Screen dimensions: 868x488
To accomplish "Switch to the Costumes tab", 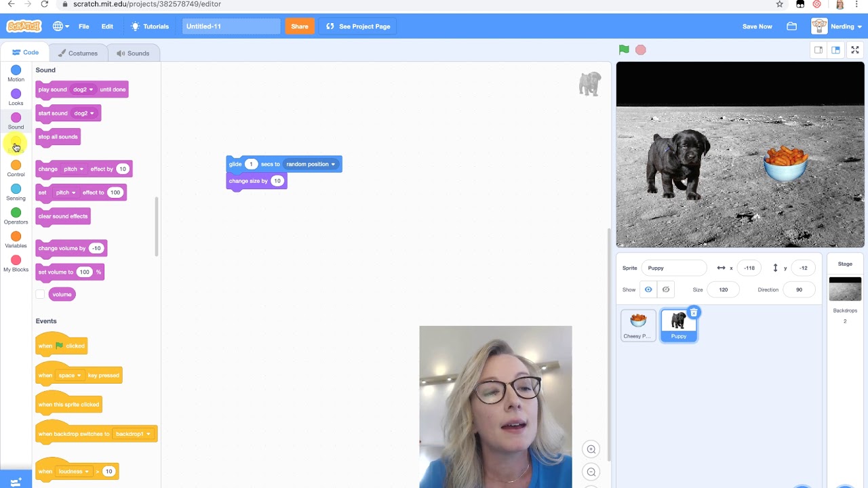I will point(78,53).
